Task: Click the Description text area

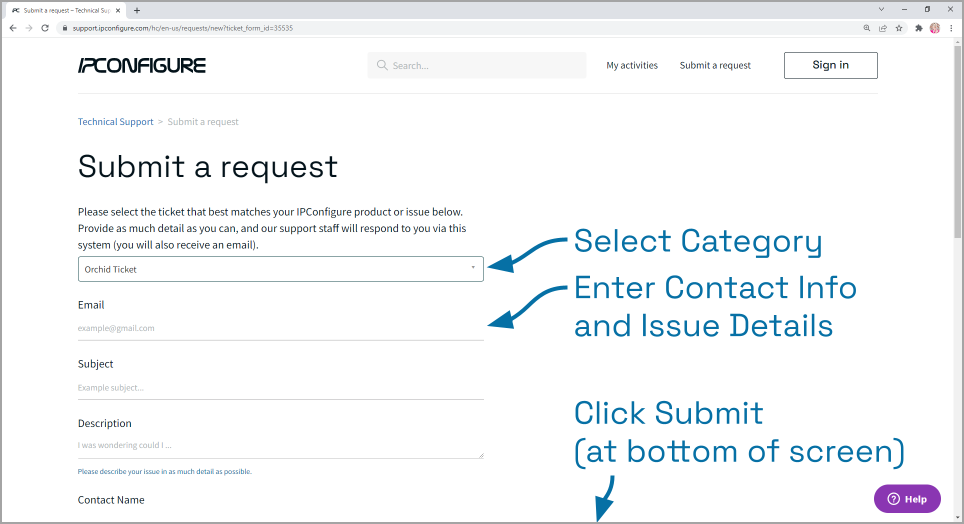Action: pyautogui.click(x=280, y=446)
